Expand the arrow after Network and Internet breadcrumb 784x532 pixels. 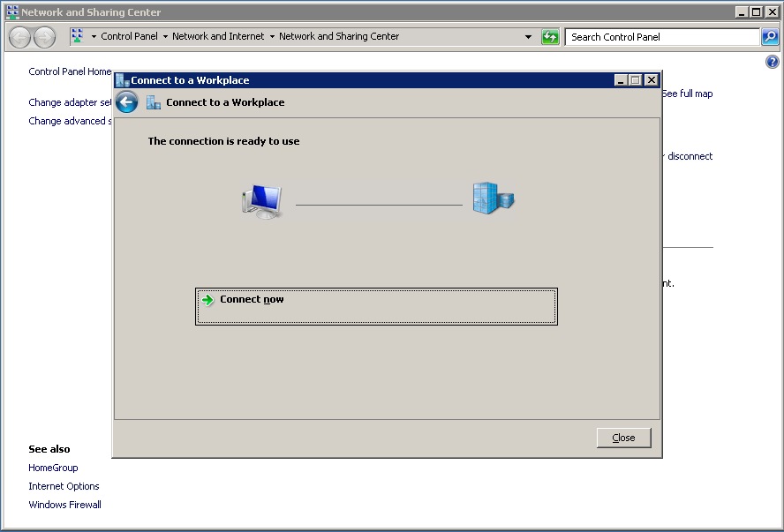(272, 37)
